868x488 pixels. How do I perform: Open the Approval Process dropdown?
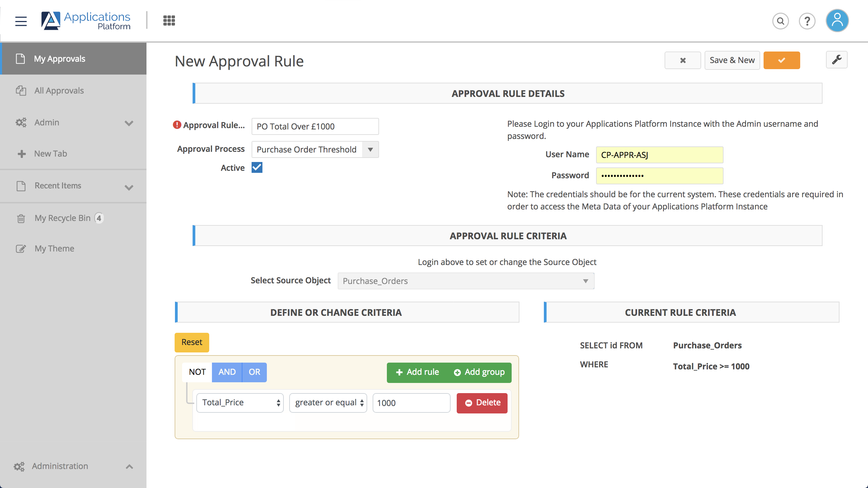point(371,149)
